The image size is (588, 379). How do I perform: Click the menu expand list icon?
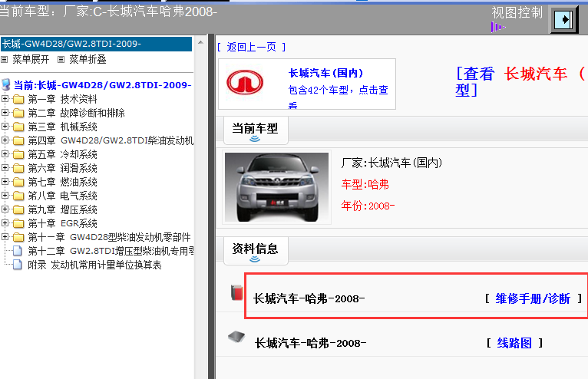(5, 59)
